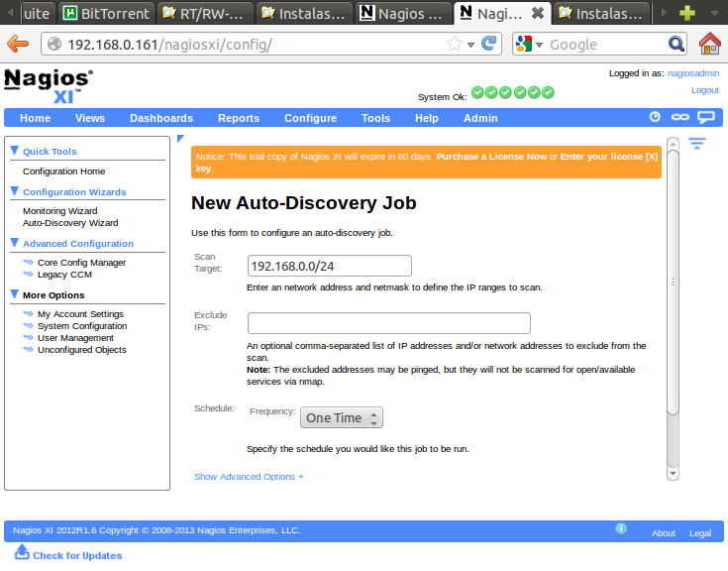The height and width of the screenshot is (571, 728).
Task: Open the URL history dropdown arrow
Action: pyautogui.click(x=470, y=45)
